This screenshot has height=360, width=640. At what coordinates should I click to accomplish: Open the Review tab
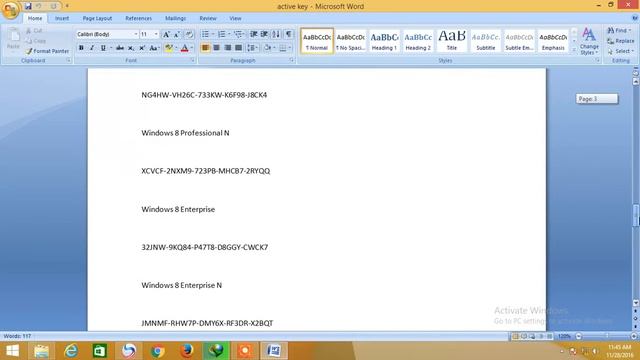pyautogui.click(x=208, y=18)
